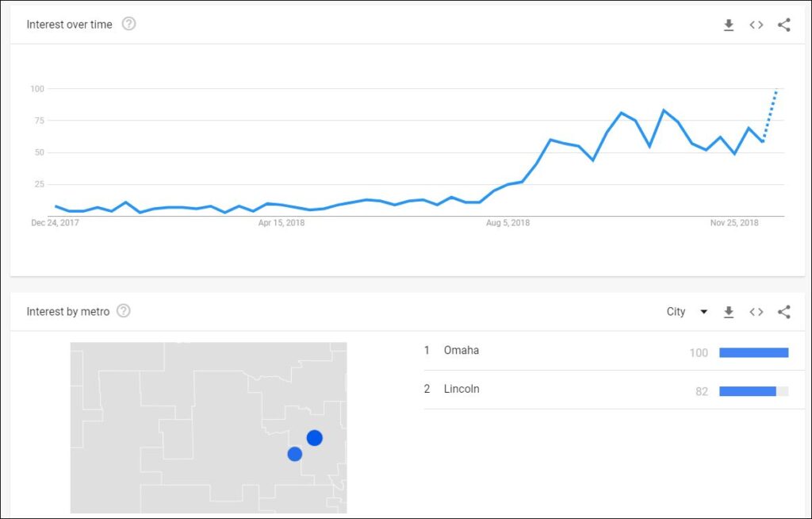812x519 pixels.
Task: Click the Nov 25, 2018 axis label
Action: [733, 223]
